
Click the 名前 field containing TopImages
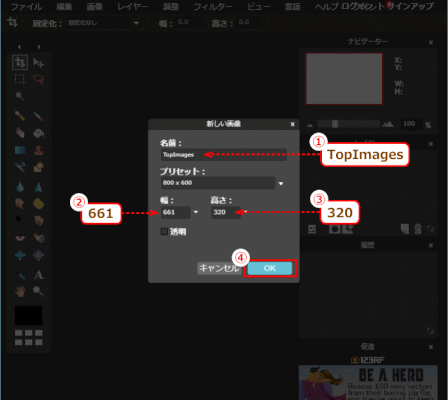224,155
